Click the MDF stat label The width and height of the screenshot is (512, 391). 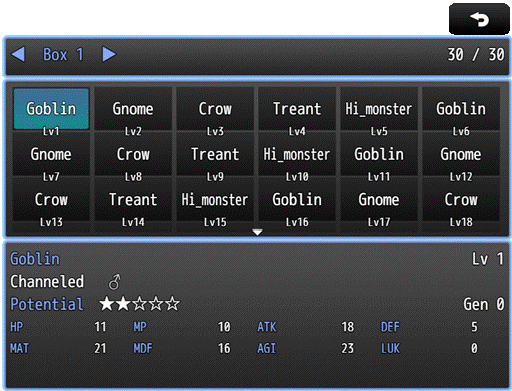pos(143,349)
